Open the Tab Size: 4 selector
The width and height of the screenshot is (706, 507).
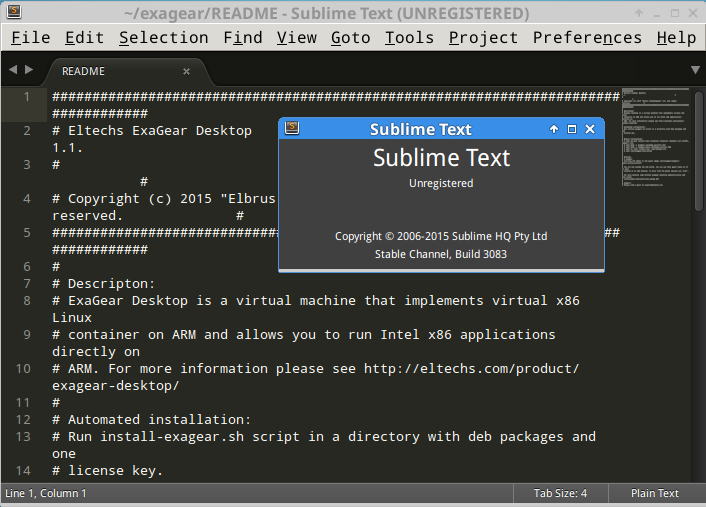click(560, 493)
